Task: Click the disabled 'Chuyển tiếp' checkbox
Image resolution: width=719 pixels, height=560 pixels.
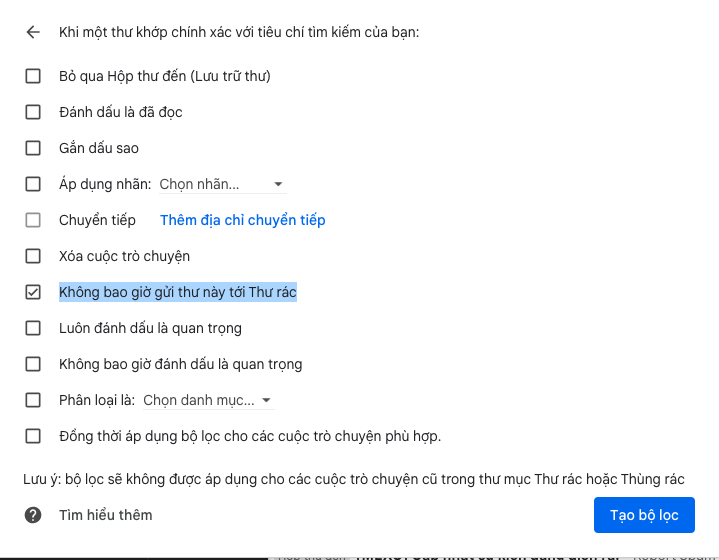Action: (33, 220)
